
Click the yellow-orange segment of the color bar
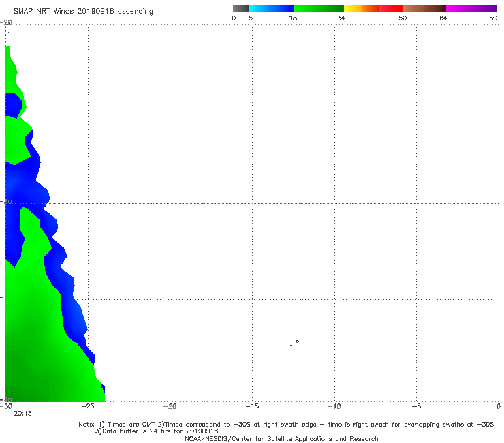pyautogui.click(x=362, y=8)
